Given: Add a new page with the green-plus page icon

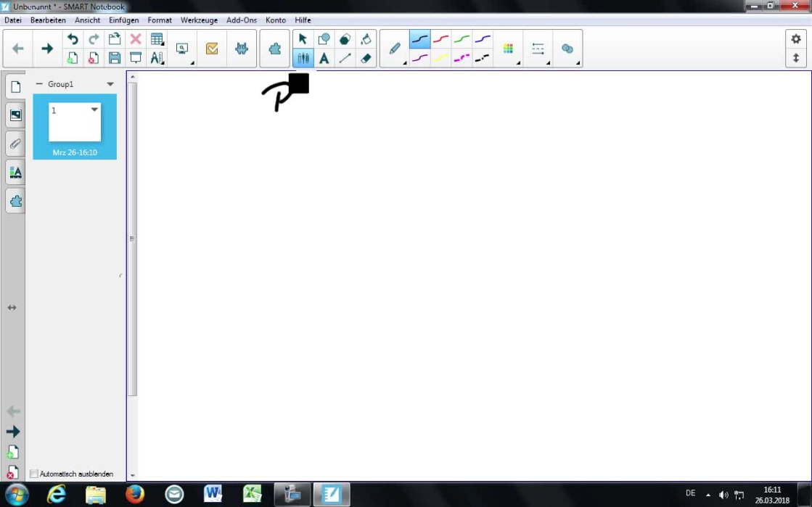Looking at the screenshot, I should (73, 58).
